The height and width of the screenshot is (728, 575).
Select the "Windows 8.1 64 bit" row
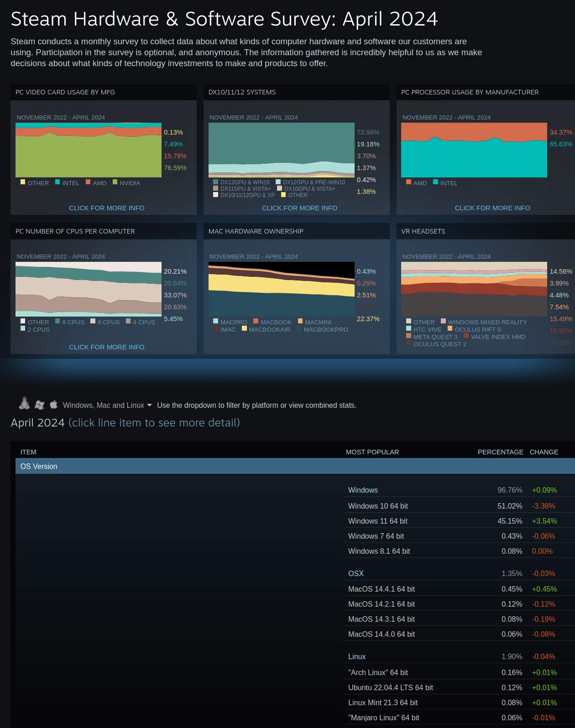point(459,551)
